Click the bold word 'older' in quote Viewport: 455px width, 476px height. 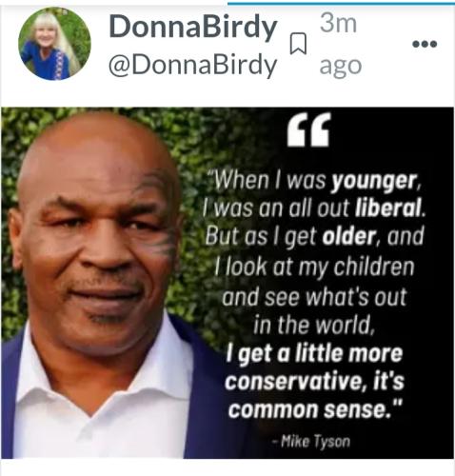click(x=348, y=236)
